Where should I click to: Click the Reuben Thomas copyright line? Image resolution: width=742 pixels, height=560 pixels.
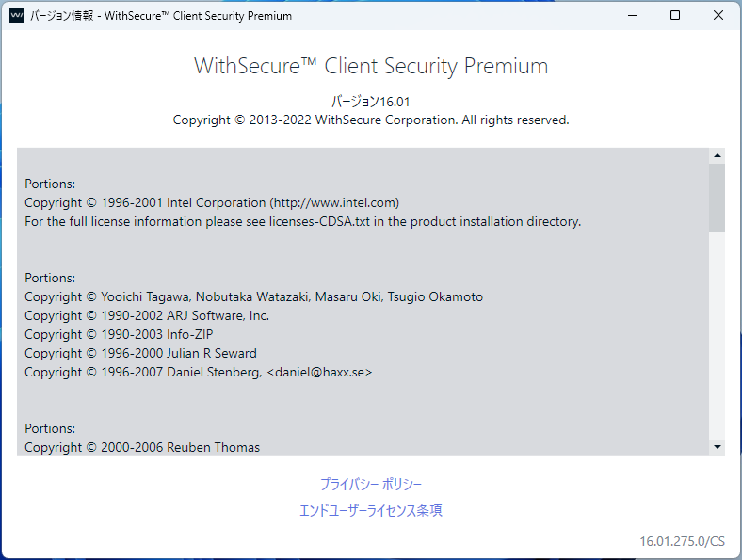click(x=142, y=447)
